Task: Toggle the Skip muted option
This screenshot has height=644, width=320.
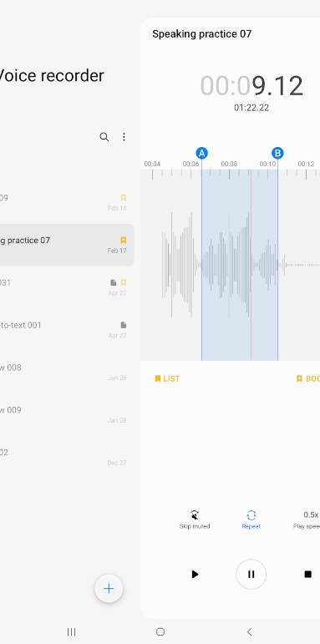Action: (x=195, y=520)
